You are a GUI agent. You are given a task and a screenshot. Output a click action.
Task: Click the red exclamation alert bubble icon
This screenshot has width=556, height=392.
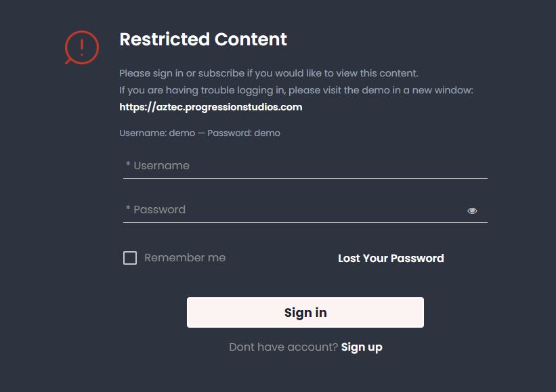point(82,47)
